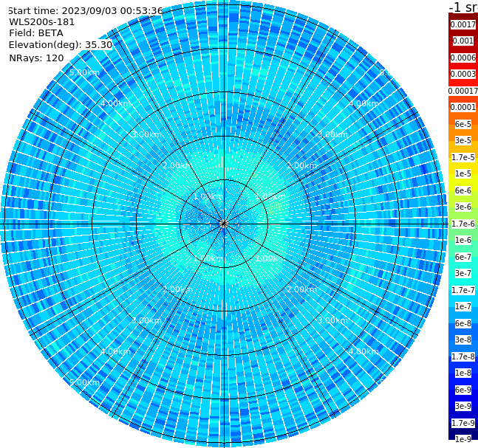Screen dimensions: 478x448
Task: Click the 4.00km range label in southeast quadrant
Action: (363, 351)
